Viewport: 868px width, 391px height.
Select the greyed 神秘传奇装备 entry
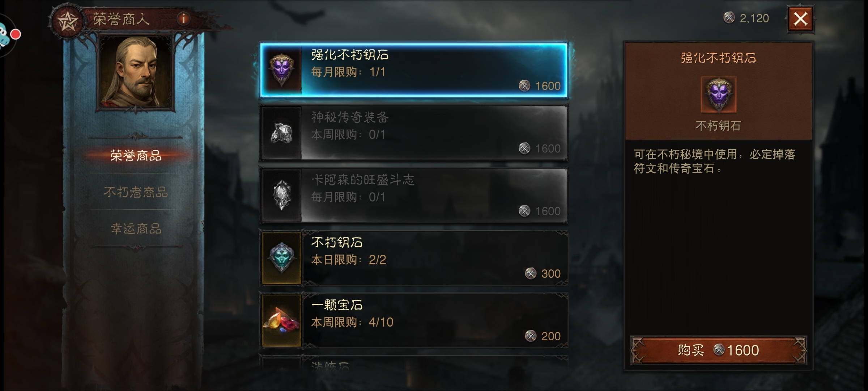[414, 133]
